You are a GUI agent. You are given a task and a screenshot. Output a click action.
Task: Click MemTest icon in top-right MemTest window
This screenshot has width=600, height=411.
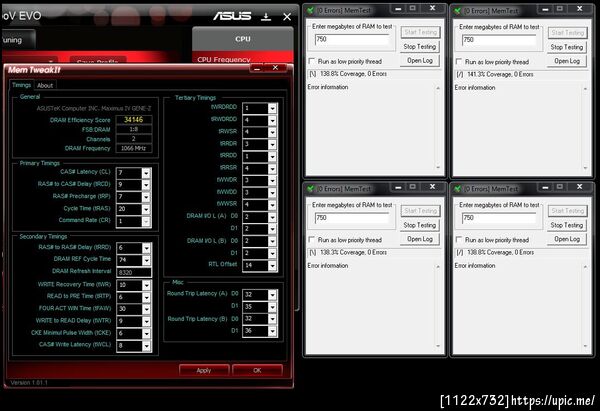tap(457, 11)
